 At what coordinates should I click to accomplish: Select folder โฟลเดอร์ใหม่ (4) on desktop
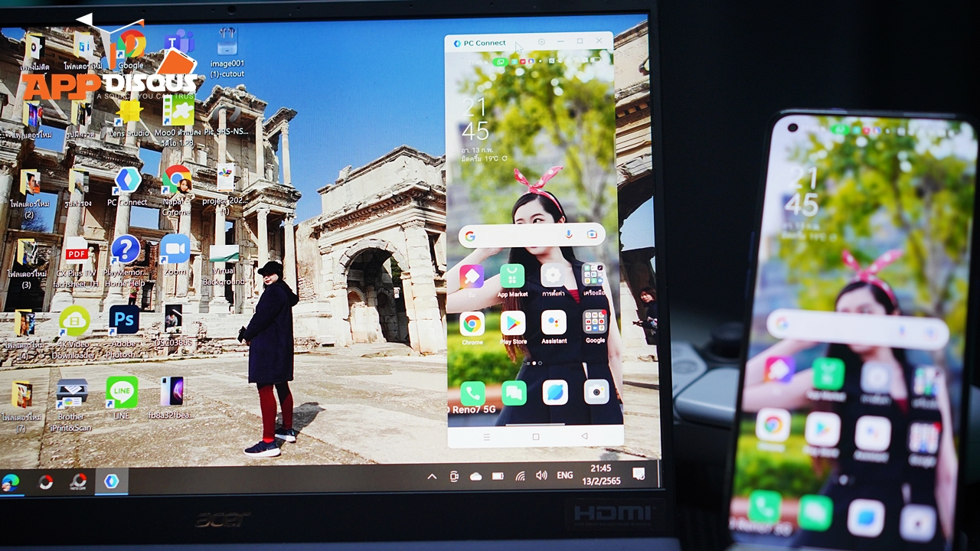tap(24, 335)
